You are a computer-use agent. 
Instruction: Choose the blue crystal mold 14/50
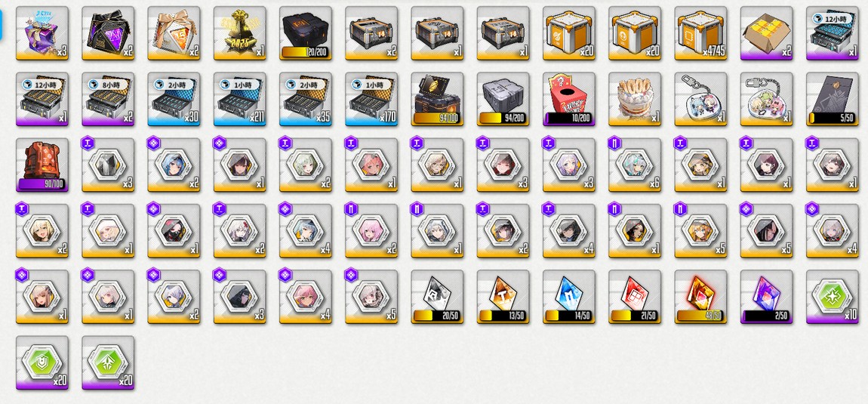click(569, 297)
